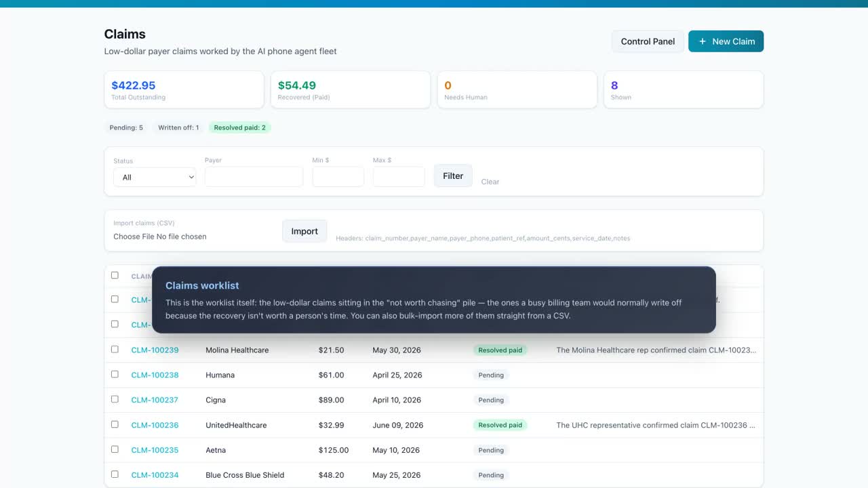Click the $61.00 amount cell
The height and width of the screenshot is (488, 868).
pos(332,375)
